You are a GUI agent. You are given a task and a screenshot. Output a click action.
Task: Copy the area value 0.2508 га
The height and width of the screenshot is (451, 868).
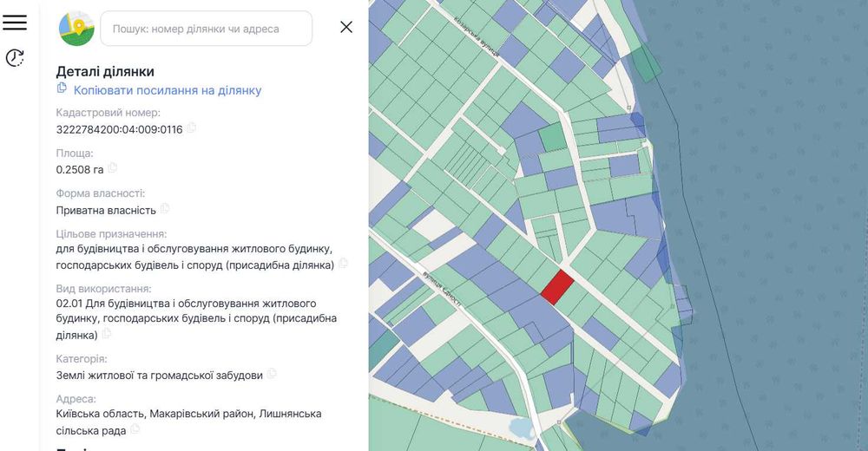coord(112,168)
